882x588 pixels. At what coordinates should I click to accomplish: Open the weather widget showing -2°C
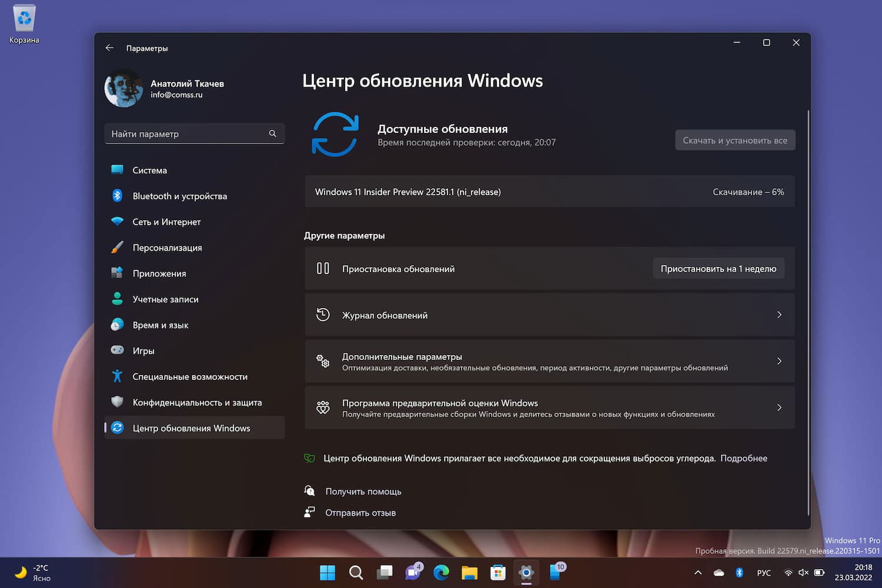[32, 572]
